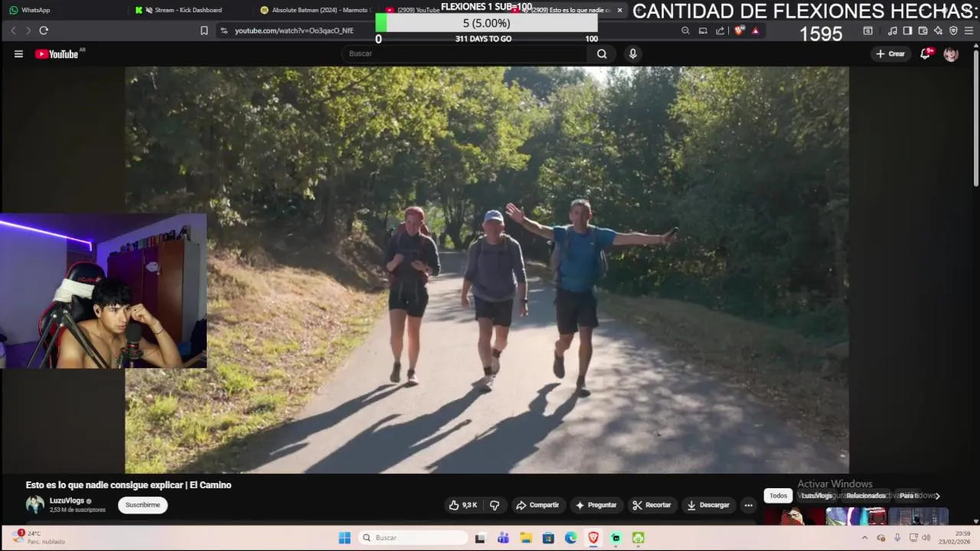Viewport: 980px width, 551px height.
Task: Click the video player to pause
Action: [x=487, y=269]
